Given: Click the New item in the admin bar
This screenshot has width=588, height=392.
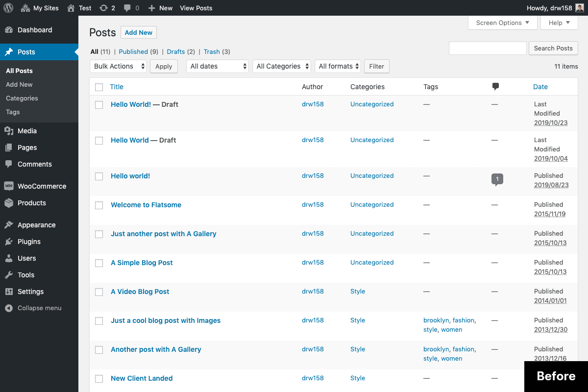Looking at the screenshot, I should 160,8.
